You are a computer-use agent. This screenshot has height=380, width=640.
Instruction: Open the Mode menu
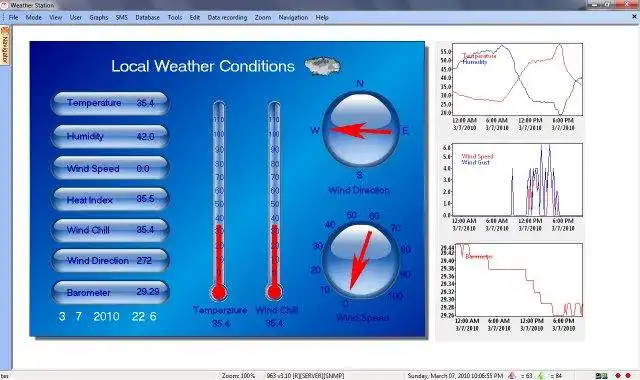pos(33,18)
